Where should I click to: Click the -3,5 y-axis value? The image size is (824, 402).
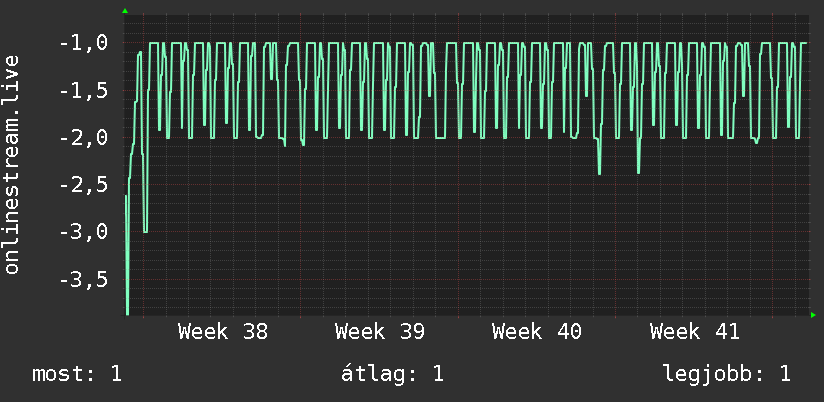pyautogui.click(x=84, y=279)
